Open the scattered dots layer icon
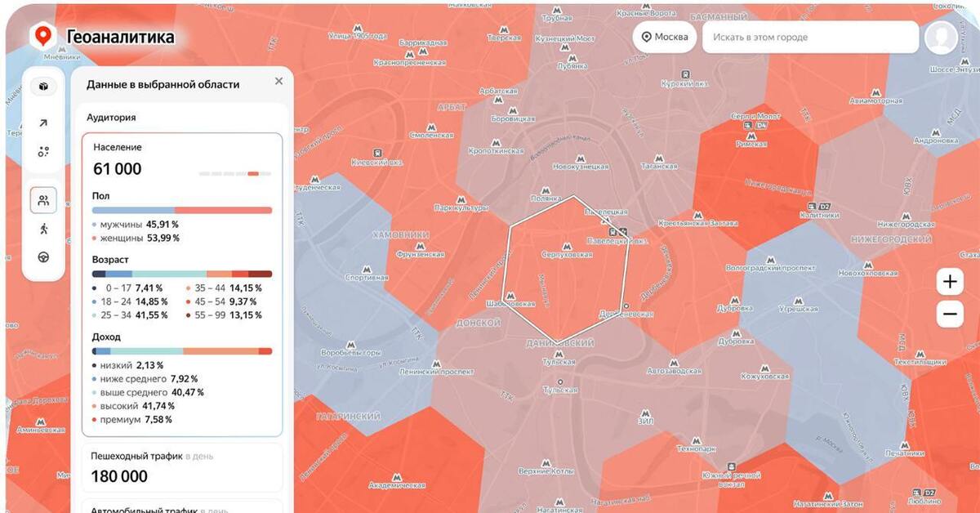The width and height of the screenshot is (980, 513). [43, 151]
